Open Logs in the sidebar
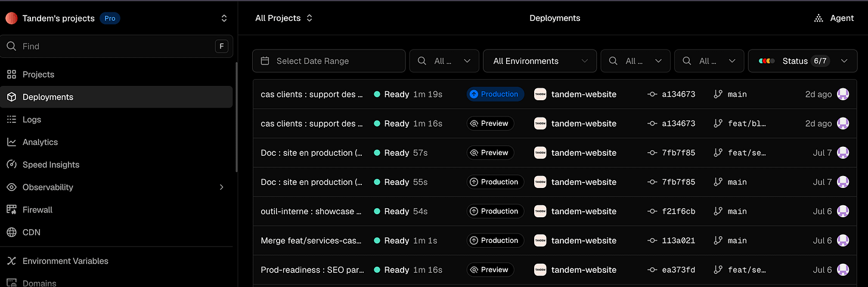The image size is (868, 287). point(116,119)
